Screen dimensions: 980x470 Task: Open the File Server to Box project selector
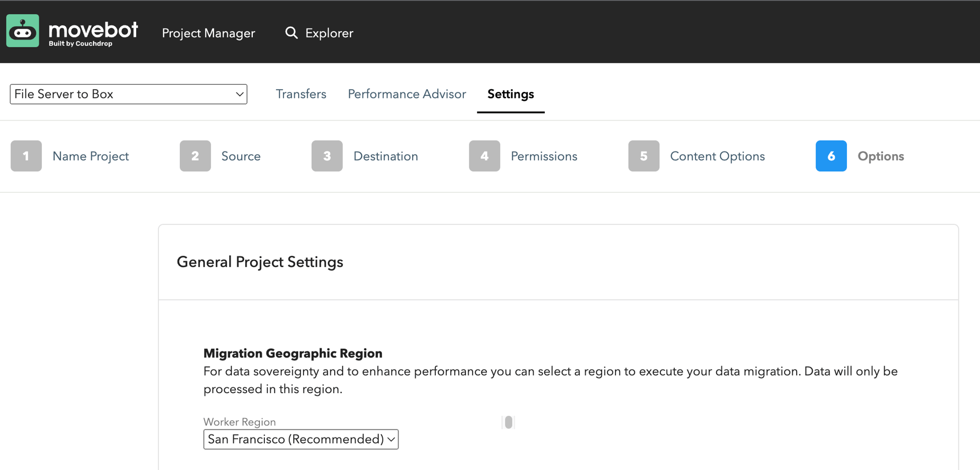(128, 94)
